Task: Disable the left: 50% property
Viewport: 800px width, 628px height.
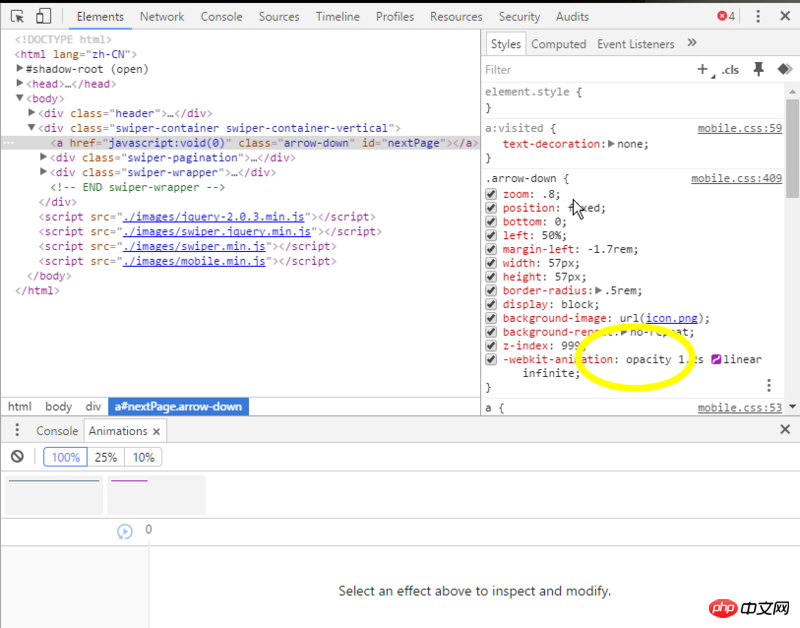Action: tap(491, 235)
